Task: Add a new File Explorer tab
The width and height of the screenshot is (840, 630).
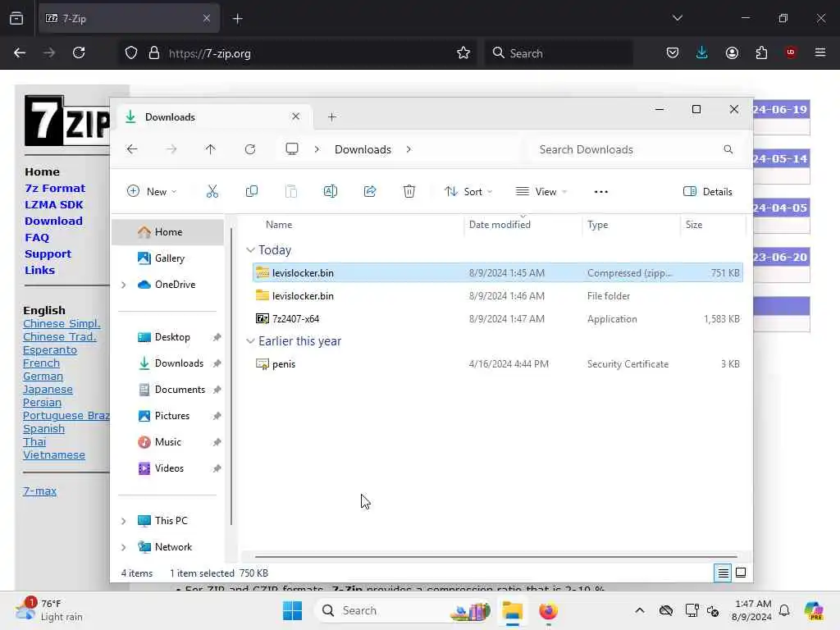Action: click(x=331, y=116)
